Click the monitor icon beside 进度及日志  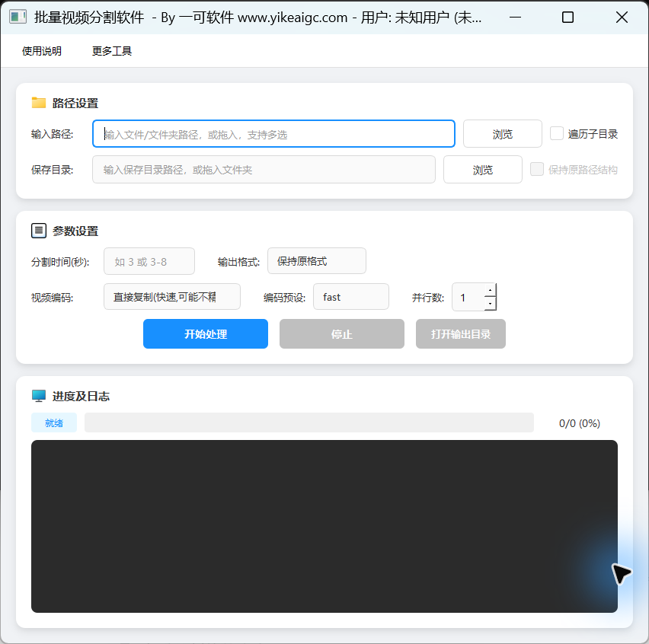(x=39, y=396)
